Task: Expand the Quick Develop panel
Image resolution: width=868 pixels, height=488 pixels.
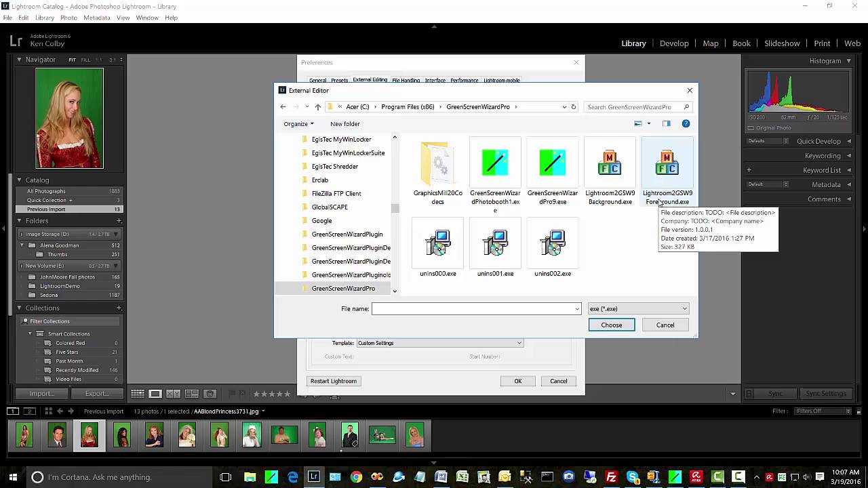Action: pyautogui.click(x=849, y=141)
